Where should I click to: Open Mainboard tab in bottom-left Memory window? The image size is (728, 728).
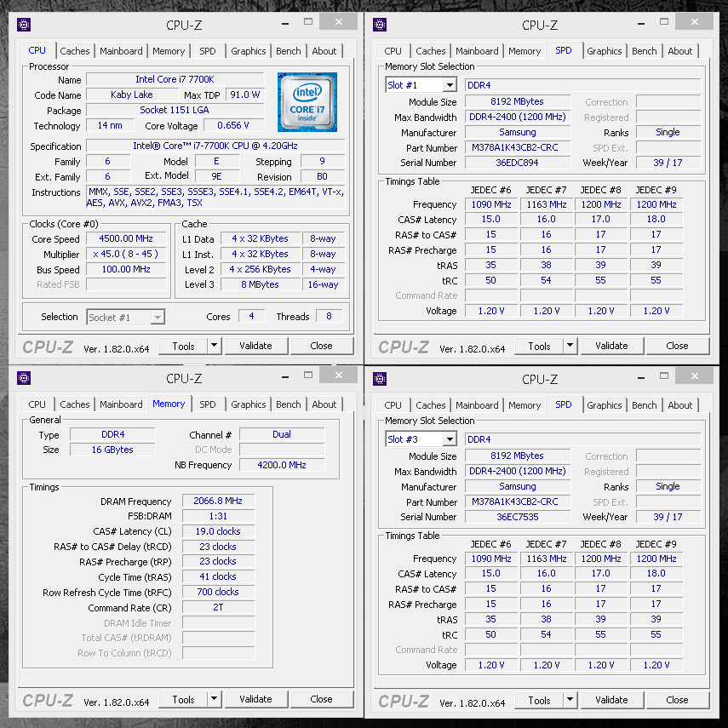pos(121,404)
